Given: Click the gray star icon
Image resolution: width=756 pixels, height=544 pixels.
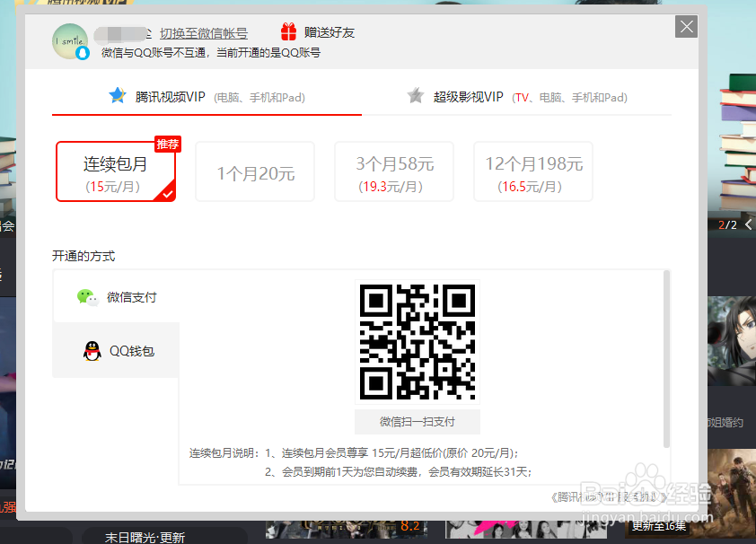Looking at the screenshot, I should [x=415, y=95].
